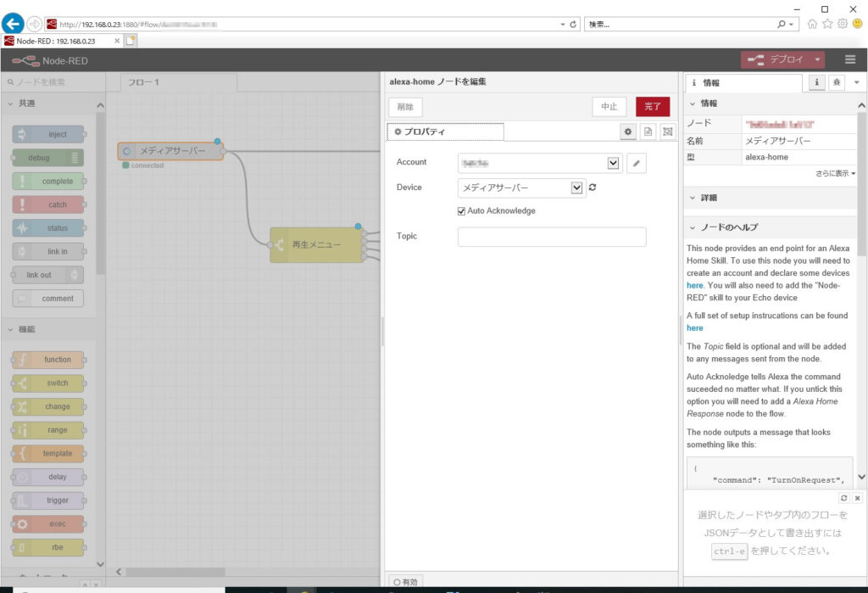Choose the link out palette node
The width and height of the screenshot is (868, 593).
48,275
